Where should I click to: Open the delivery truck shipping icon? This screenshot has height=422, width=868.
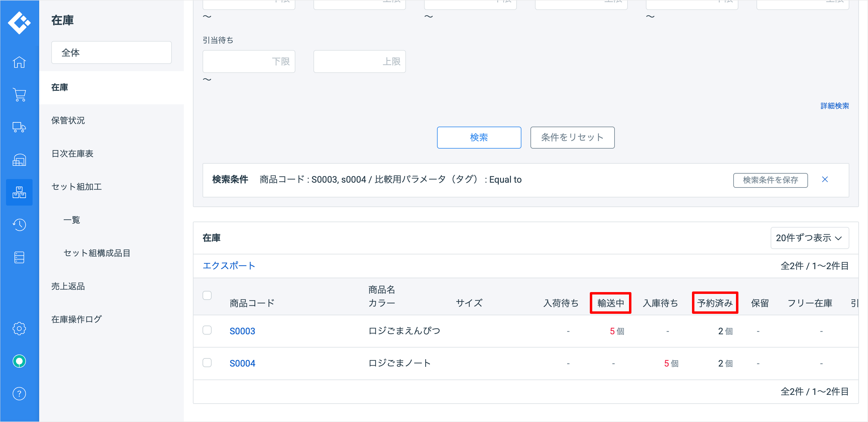tap(19, 127)
